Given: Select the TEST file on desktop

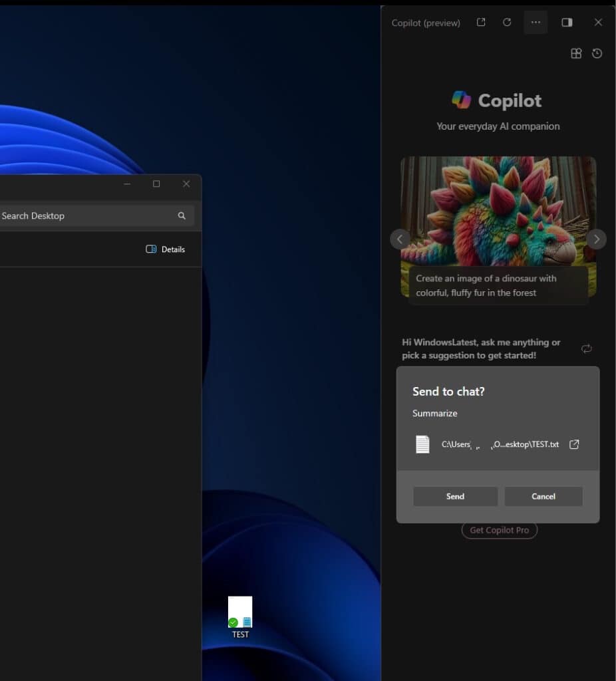Looking at the screenshot, I should pyautogui.click(x=240, y=617).
